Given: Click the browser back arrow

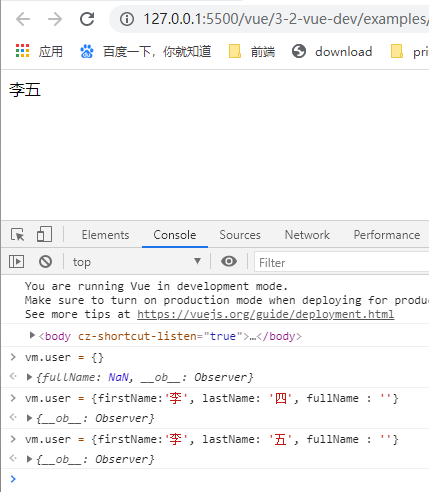Looking at the screenshot, I should pos(23,19).
